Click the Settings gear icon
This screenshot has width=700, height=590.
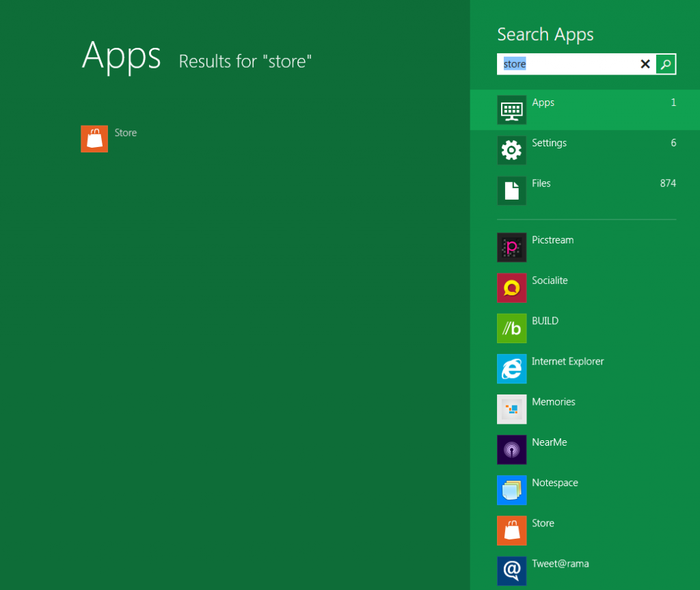[511, 150]
